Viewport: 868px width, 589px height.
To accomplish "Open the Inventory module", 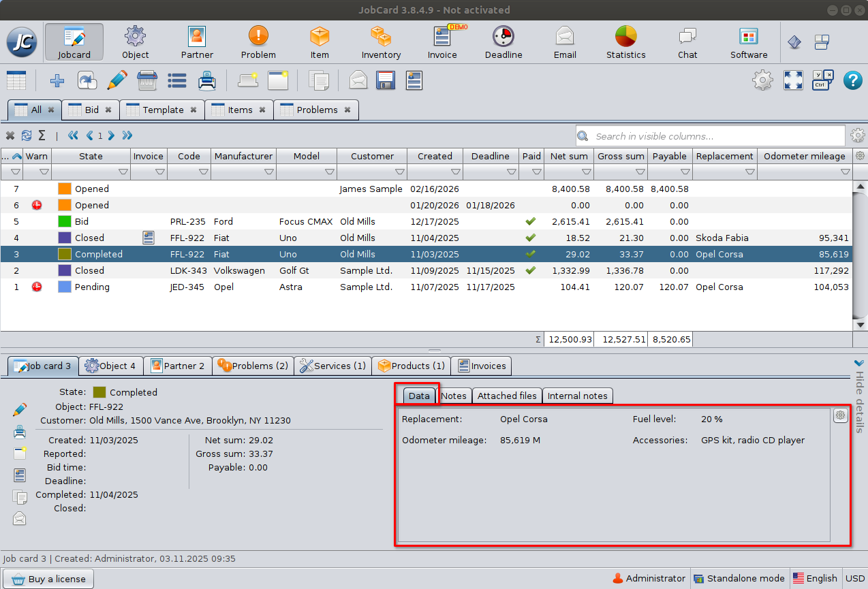I will tap(381, 42).
